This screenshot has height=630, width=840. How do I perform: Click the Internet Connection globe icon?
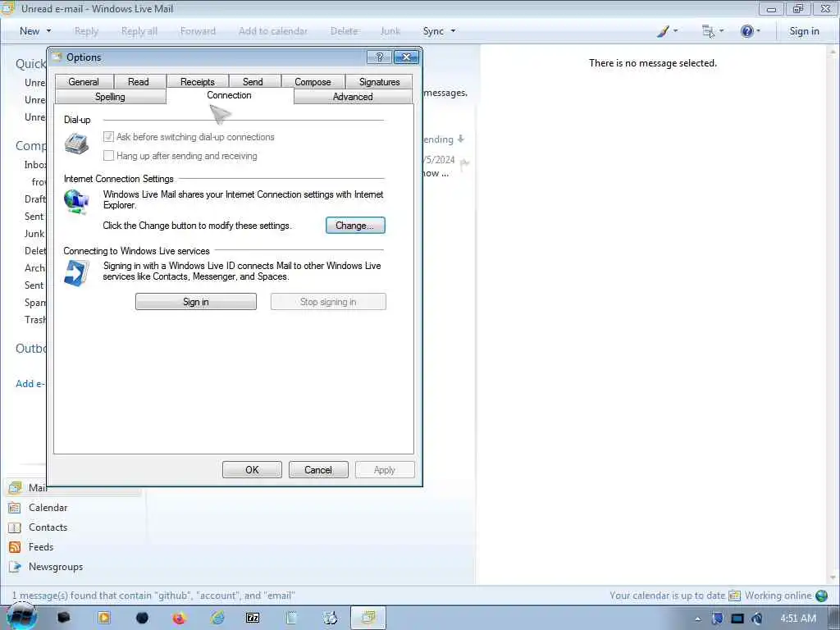[x=76, y=203]
